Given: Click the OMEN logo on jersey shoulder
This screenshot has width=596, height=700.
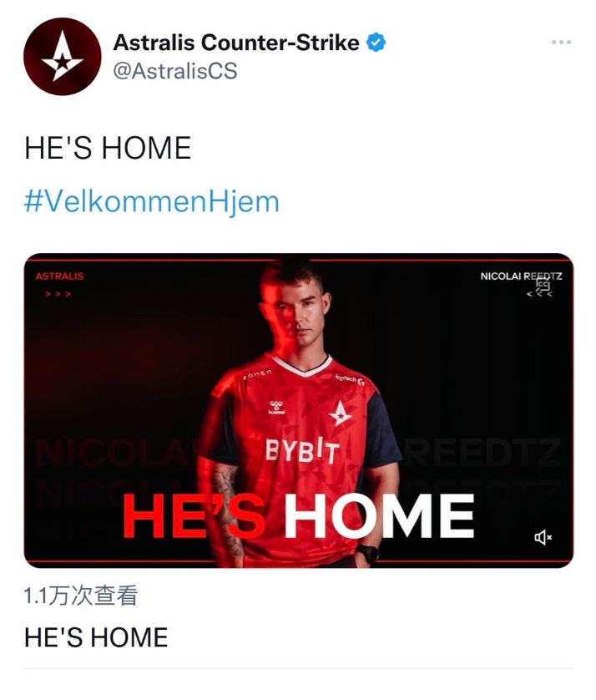Looking at the screenshot, I should [257, 374].
